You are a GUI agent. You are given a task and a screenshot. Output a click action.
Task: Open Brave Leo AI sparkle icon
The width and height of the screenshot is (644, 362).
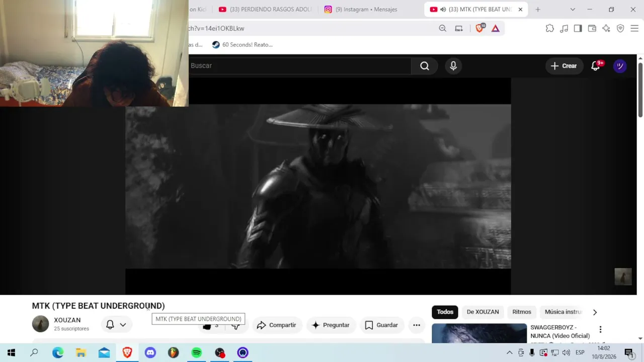606,29
